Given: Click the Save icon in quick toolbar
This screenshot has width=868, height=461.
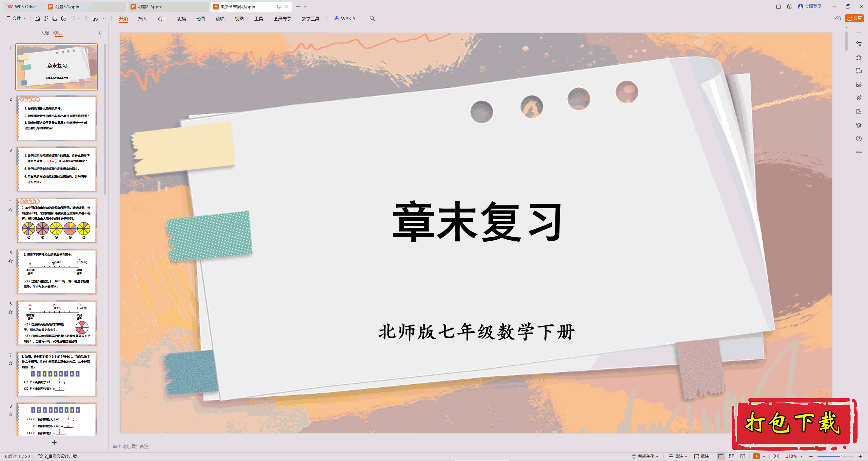Looking at the screenshot, I should tap(37, 18).
